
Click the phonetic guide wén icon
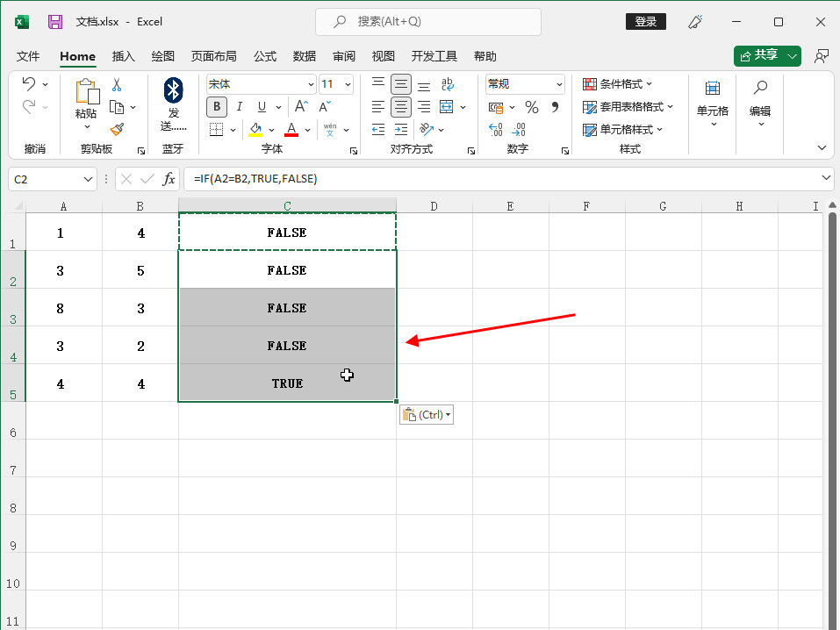(x=330, y=130)
